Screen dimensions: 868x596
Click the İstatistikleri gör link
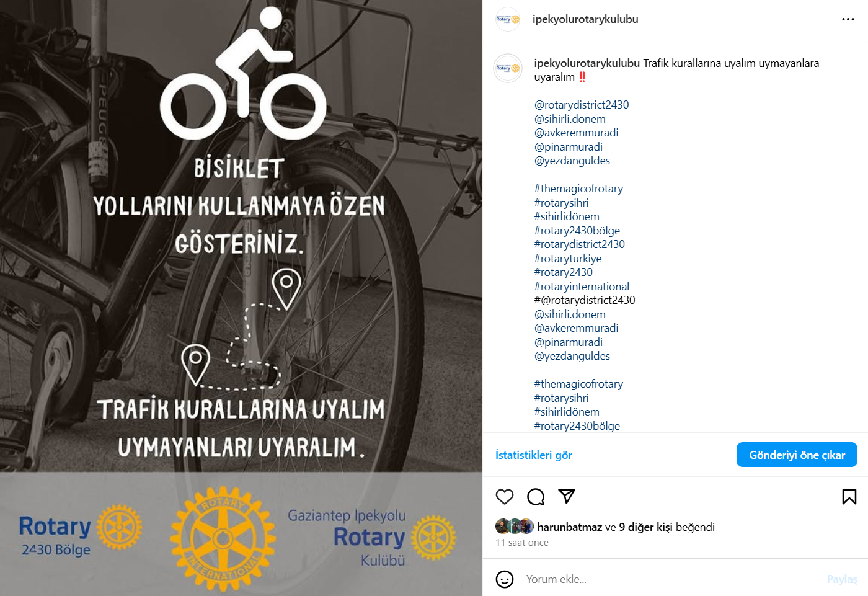pos(534,455)
